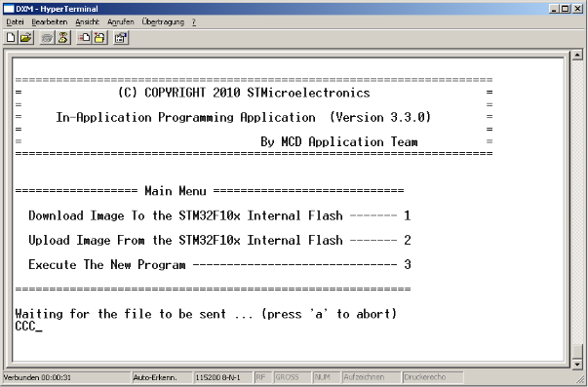Click the Open file folder icon
The width and height of the screenshot is (588, 387).
(26, 37)
